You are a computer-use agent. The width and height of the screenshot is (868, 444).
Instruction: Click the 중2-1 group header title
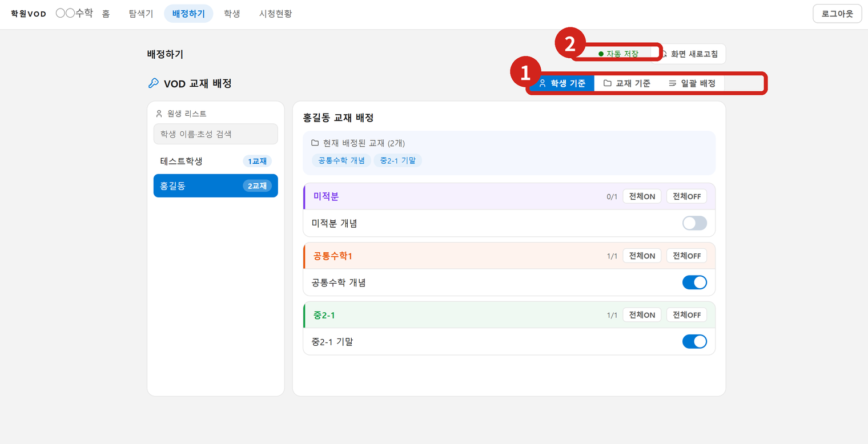coord(324,315)
